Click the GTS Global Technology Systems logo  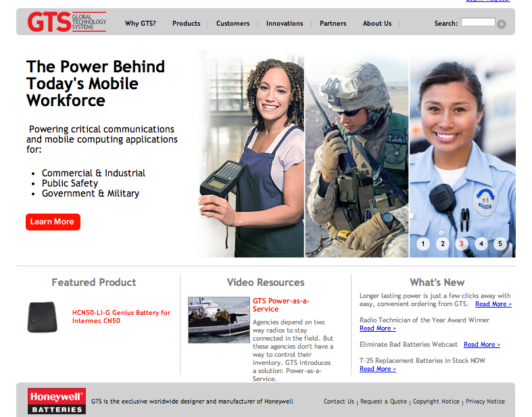(67, 22)
